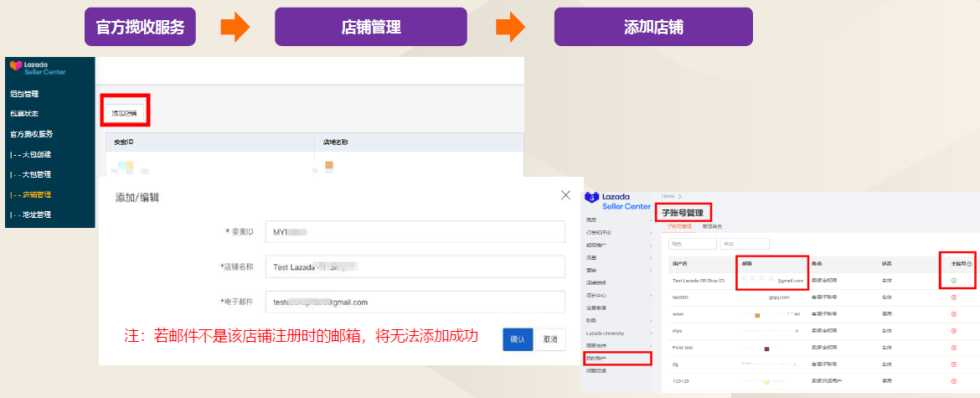Open the 大包管理 submenu item
The width and height of the screenshot is (980, 398).
31,174
